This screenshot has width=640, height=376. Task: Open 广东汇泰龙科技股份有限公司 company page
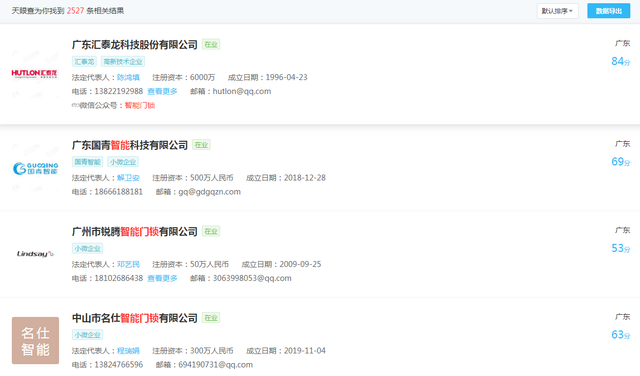tap(135, 44)
